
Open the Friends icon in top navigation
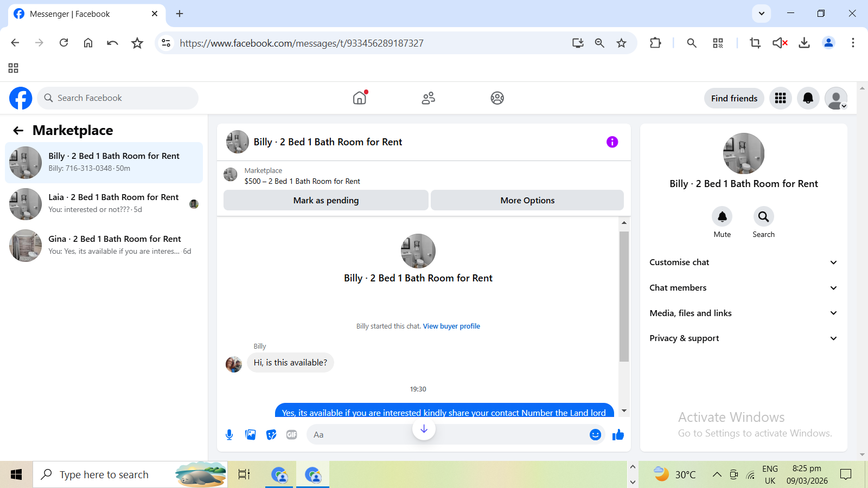tap(429, 98)
